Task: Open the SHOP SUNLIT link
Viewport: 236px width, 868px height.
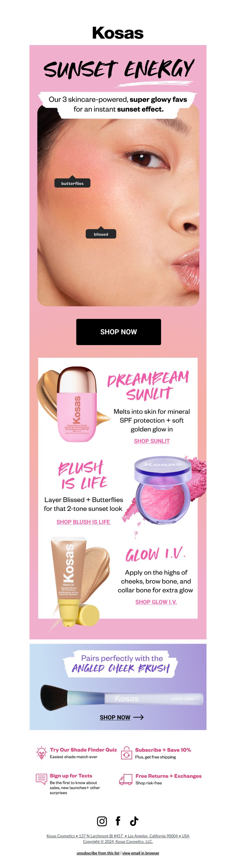Action: click(152, 441)
